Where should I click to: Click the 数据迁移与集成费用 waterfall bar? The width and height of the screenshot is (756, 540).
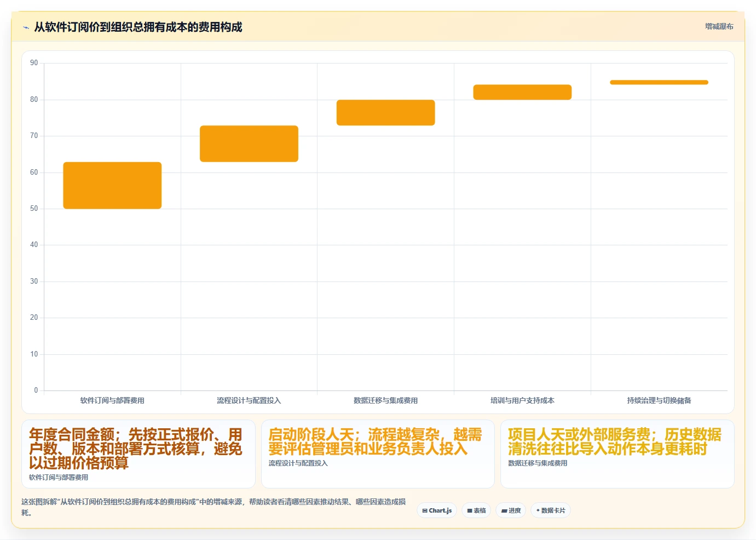[386, 112]
